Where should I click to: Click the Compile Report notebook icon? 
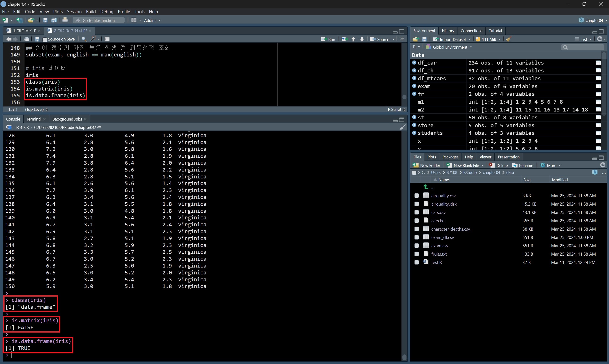pyautogui.click(x=107, y=39)
